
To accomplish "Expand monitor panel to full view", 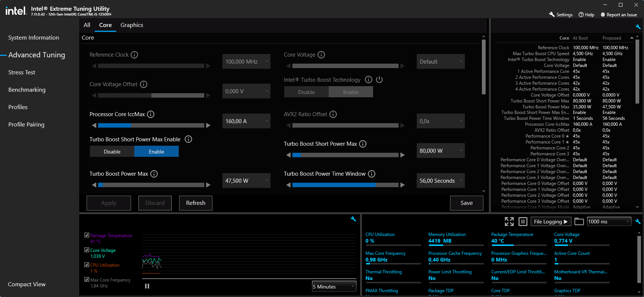I will coord(509,222).
